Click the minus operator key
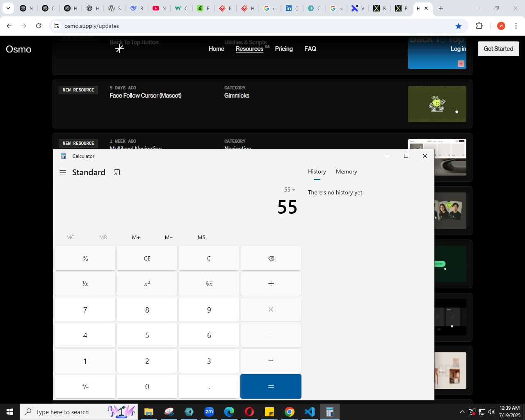This screenshot has width=525, height=420. tap(271, 335)
